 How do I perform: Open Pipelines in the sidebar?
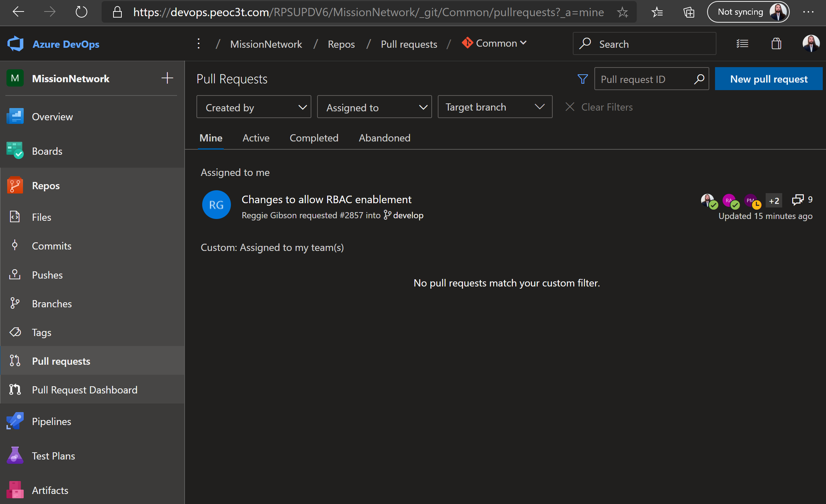pyautogui.click(x=51, y=421)
